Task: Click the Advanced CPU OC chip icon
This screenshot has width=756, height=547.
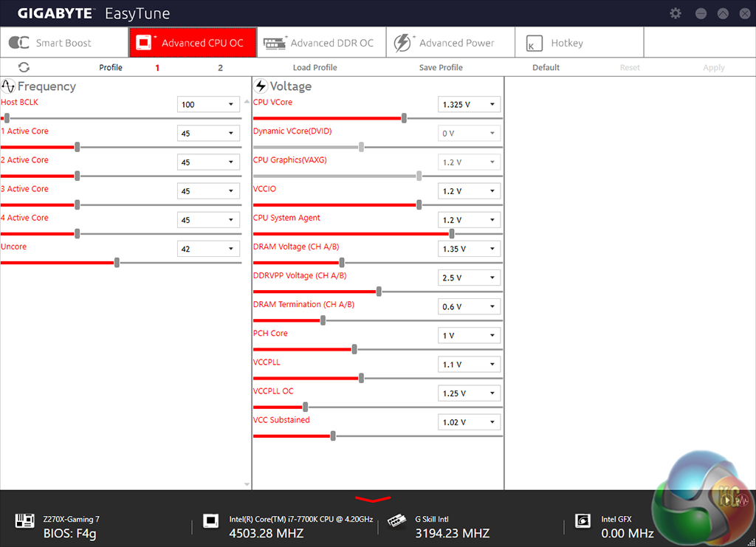Action: point(144,42)
